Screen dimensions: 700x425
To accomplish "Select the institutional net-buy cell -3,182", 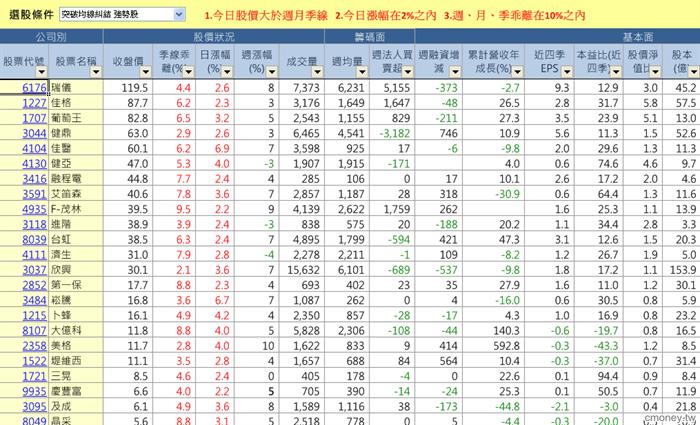I will click(x=392, y=133).
